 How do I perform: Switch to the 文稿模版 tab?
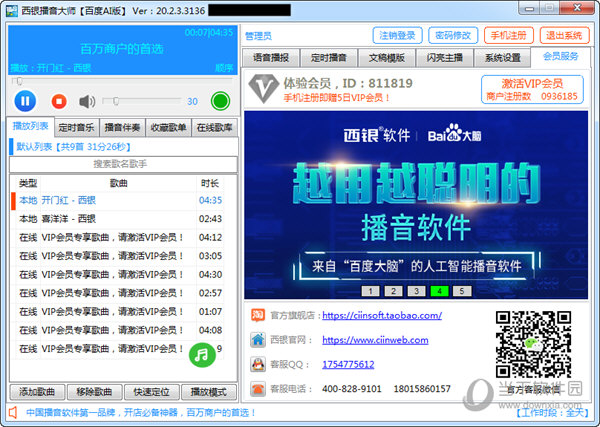pyautogui.click(x=386, y=58)
